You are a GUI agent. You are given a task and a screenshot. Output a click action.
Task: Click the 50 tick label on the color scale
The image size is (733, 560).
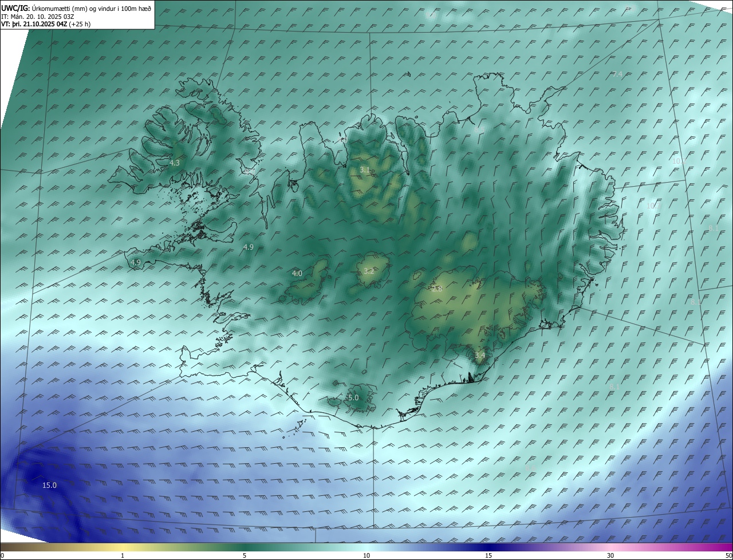(x=728, y=555)
